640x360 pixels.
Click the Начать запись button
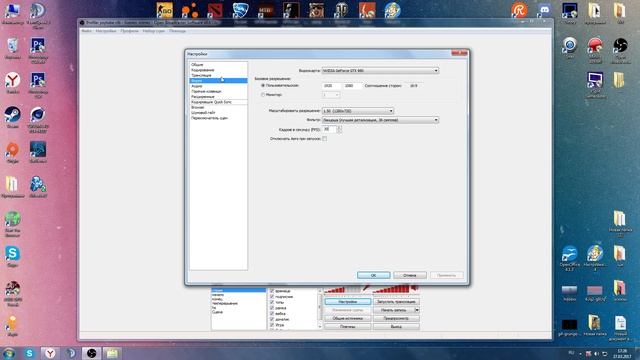point(393,310)
